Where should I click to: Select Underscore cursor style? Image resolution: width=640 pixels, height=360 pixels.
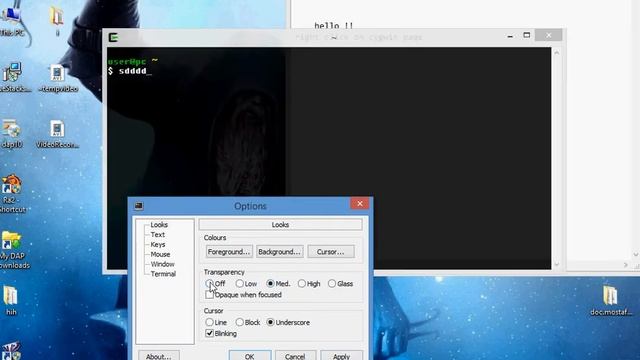270,322
